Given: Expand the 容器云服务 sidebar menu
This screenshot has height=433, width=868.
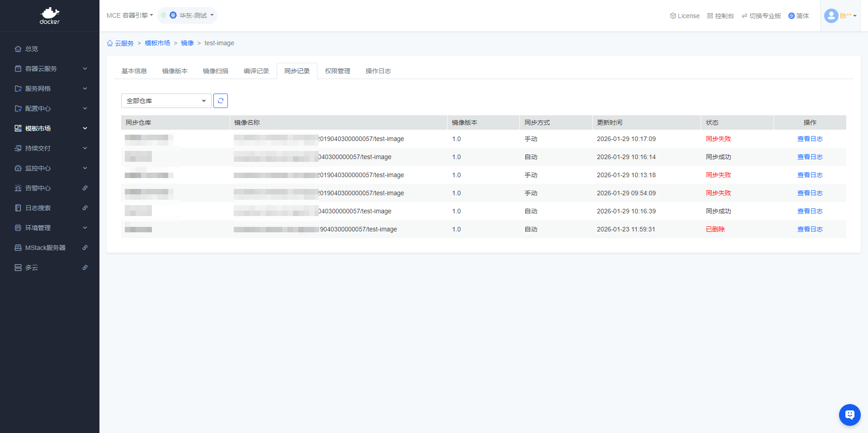Looking at the screenshot, I should (x=50, y=69).
